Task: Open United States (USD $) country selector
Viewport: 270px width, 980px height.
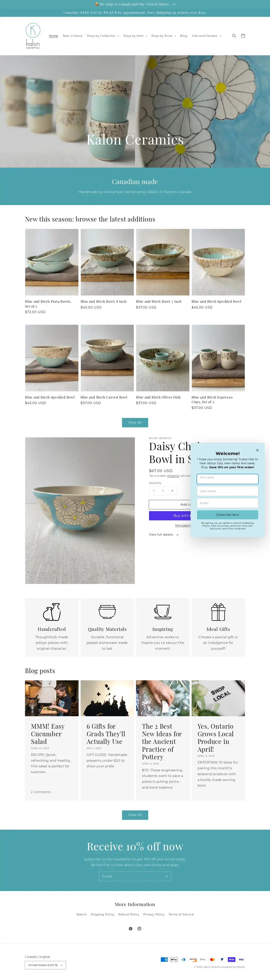Action: (x=45, y=965)
